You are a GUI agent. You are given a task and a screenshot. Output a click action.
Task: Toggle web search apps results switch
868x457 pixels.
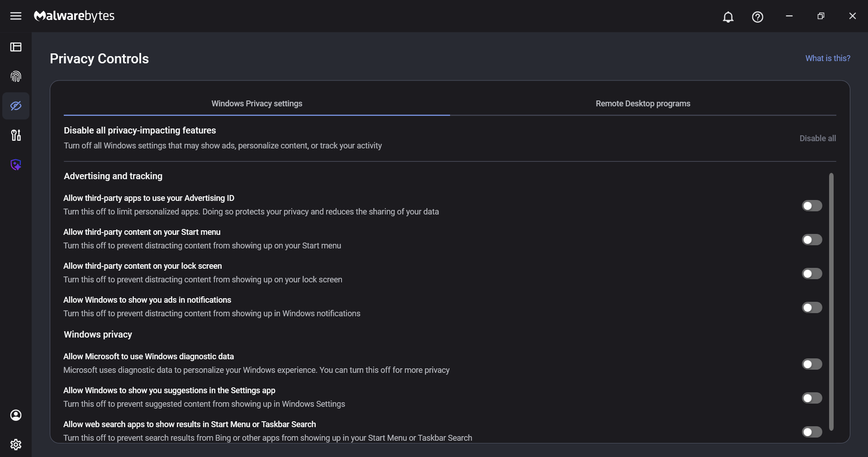[x=812, y=432]
